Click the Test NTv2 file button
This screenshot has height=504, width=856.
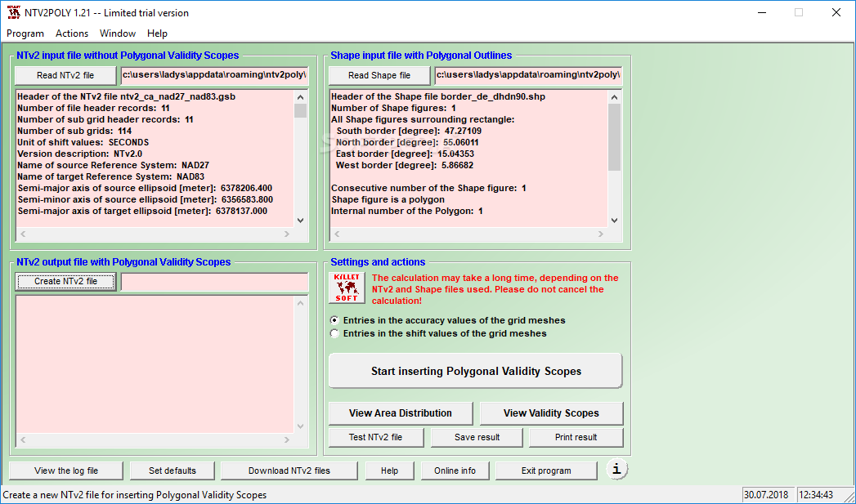tap(375, 437)
